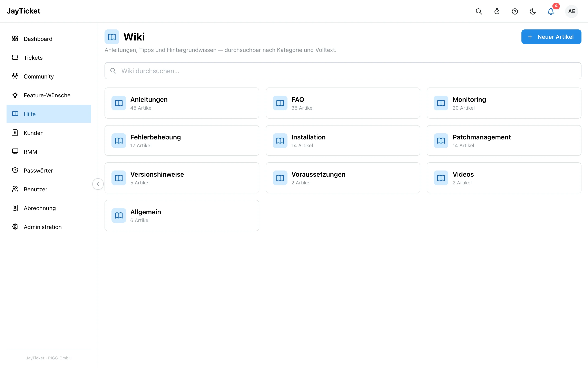The width and height of the screenshot is (588, 368).
Task: Open the global search icon in header
Action: pyautogui.click(x=479, y=11)
